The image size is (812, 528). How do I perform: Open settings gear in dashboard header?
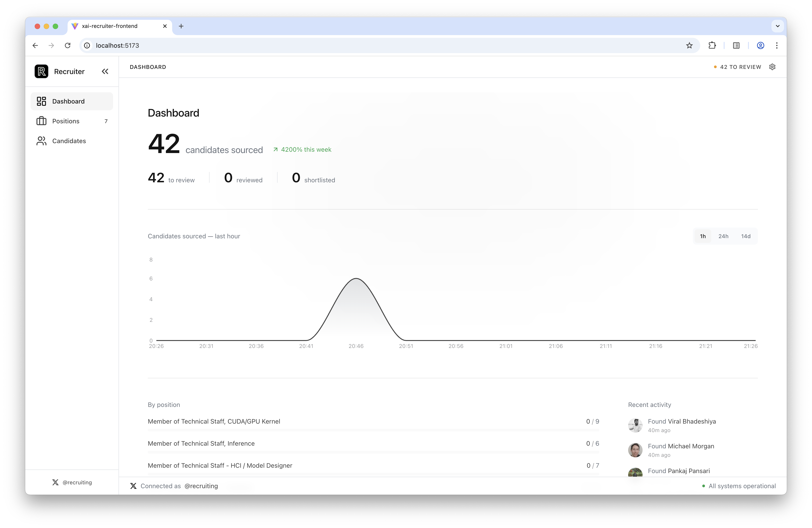point(772,67)
